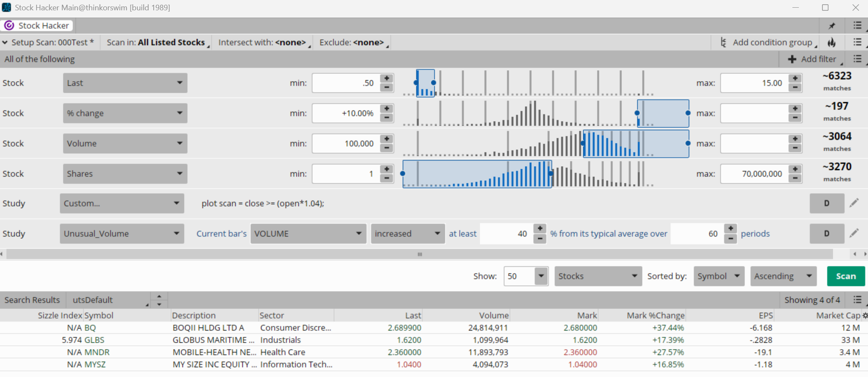Image resolution: width=868 pixels, height=377 pixels.
Task: Open the Scan in All Listed Stocks menu
Action: pyautogui.click(x=157, y=43)
